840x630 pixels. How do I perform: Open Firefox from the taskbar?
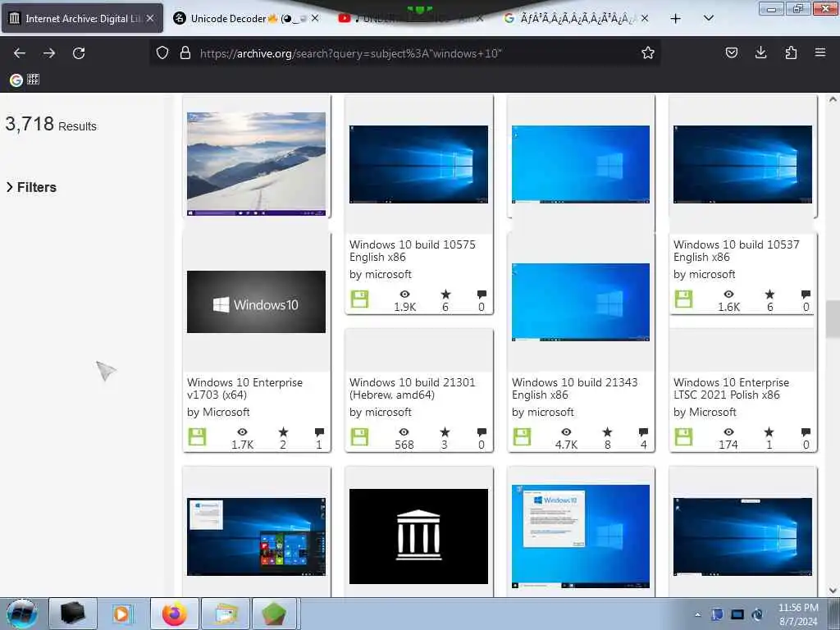[x=174, y=614]
